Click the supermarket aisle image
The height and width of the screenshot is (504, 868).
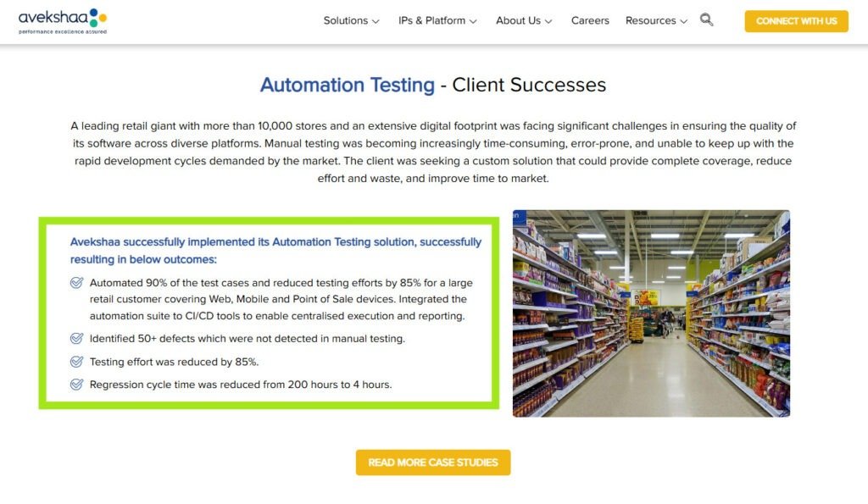tap(651, 313)
